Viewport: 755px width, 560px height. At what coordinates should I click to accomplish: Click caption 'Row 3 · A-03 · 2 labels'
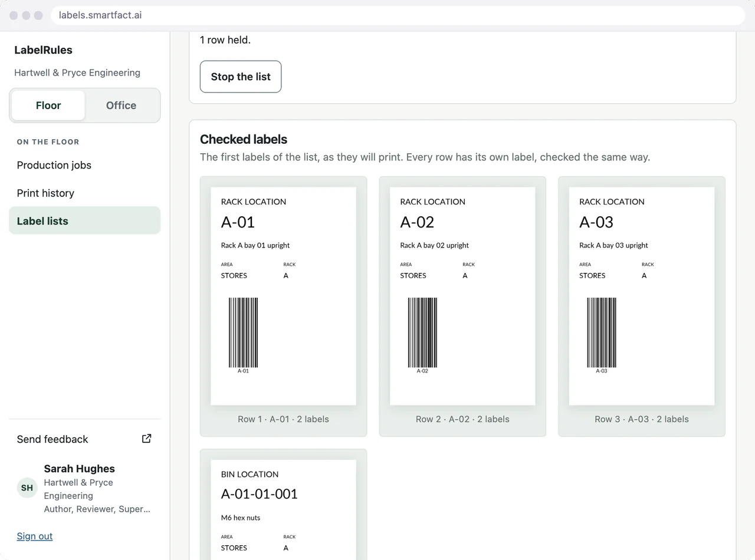point(642,419)
